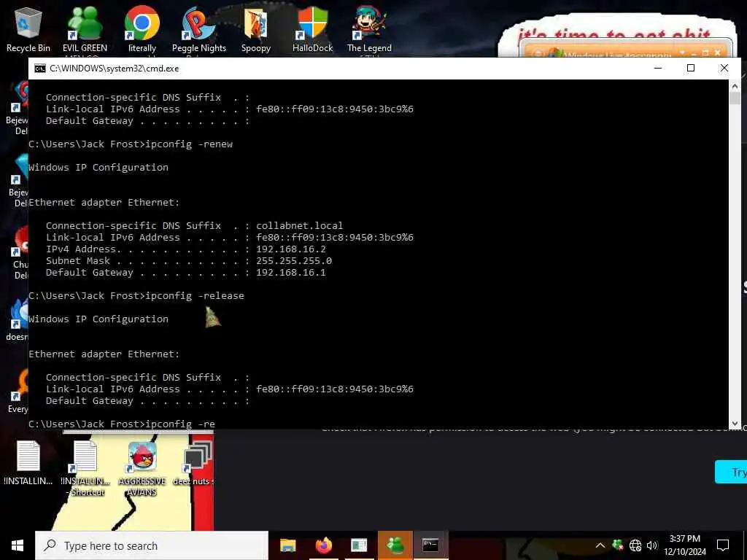Select the !INSTALLIN Shortcut icon
The height and width of the screenshot is (560, 747).
[x=85, y=467]
